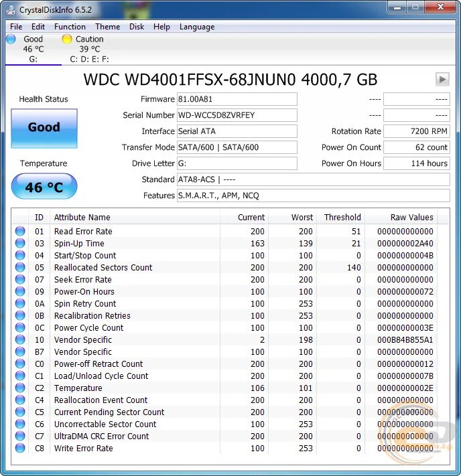
Task: Click the Power On Count 62 count field
Action: (416, 147)
